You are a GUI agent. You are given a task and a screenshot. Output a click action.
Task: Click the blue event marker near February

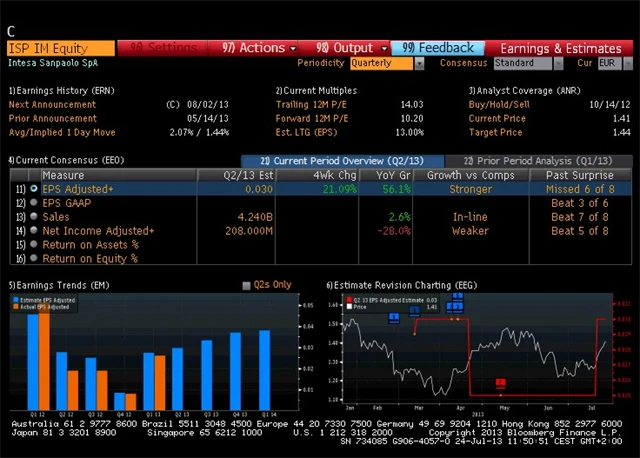point(393,317)
